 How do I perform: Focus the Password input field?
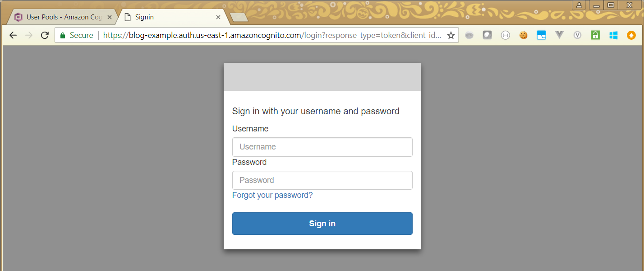coord(322,180)
